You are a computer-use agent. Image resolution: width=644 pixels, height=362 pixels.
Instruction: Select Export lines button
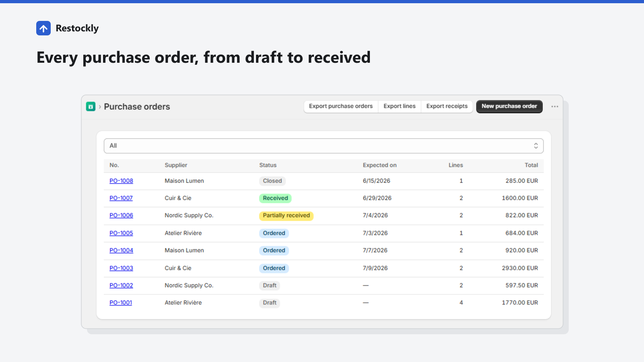click(x=399, y=106)
